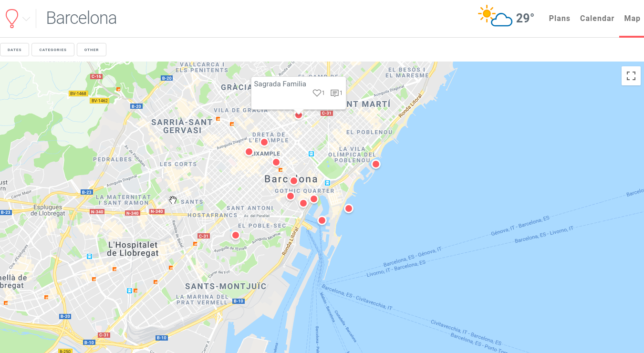Expand the chevron next to balloon logo

26,19
